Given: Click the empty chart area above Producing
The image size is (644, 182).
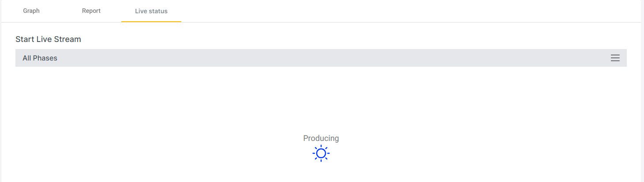Looking at the screenshot, I should click(321, 99).
